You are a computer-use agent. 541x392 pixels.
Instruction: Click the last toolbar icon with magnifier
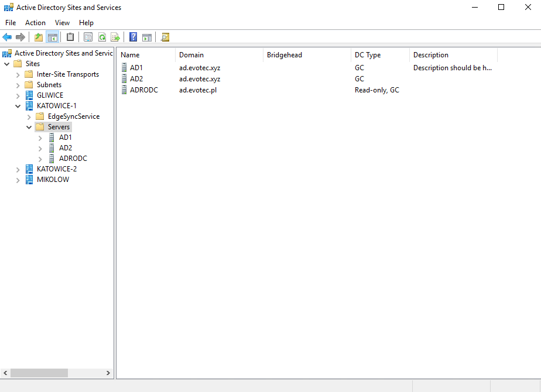(165, 37)
